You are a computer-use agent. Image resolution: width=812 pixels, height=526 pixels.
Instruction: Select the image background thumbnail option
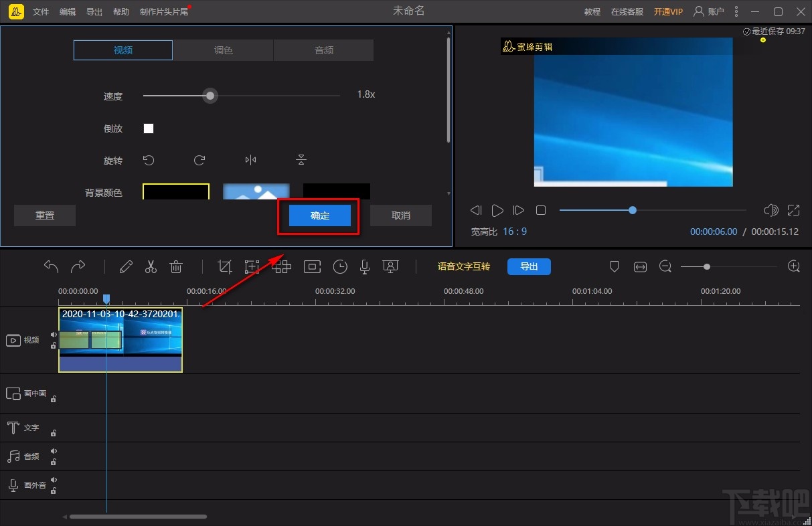click(256, 191)
